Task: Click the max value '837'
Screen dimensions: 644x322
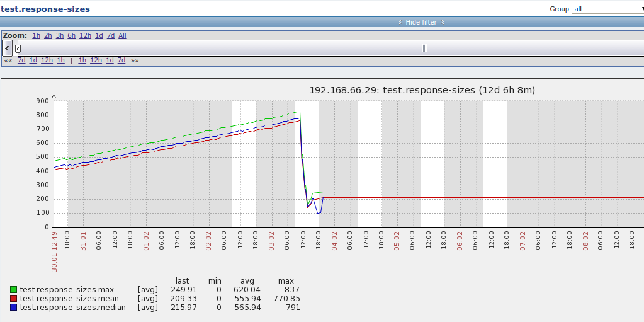Action: tap(292, 290)
